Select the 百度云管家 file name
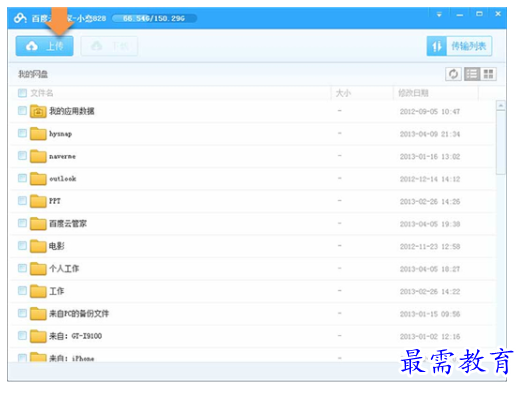Image resolution: width=522 pixels, height=393 pixels. pos(68,223)
